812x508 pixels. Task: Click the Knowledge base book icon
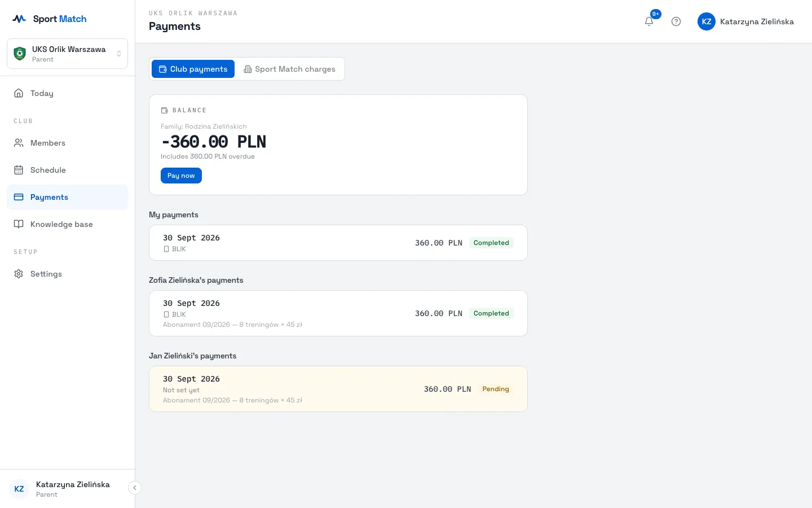[19, 224]
